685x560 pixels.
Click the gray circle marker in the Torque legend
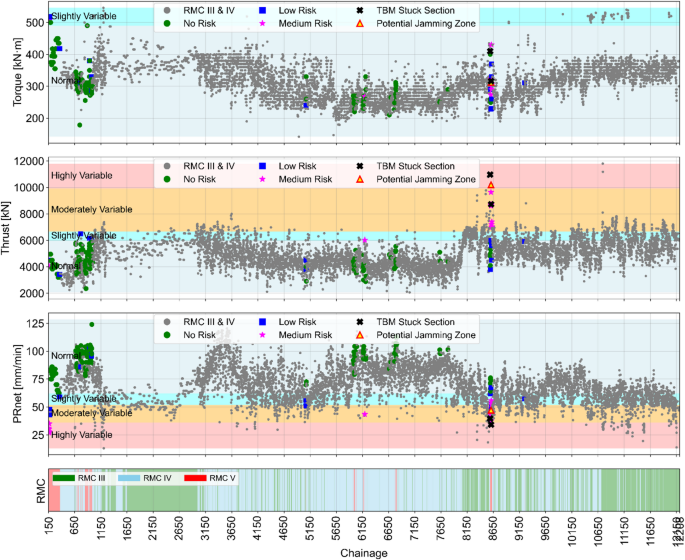[x=165, y=9]
